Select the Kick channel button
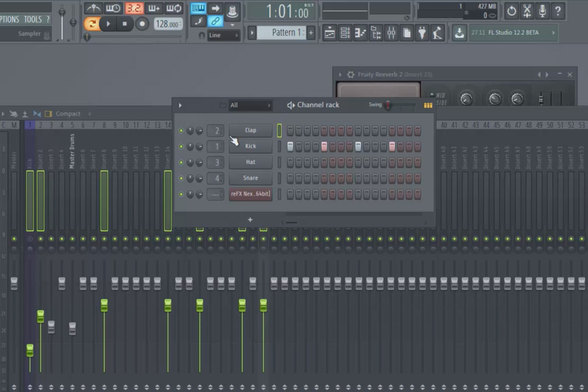Image resolution: width=588 pixels, height=392 pixels. pyautogui.click(x=250, y=146)
